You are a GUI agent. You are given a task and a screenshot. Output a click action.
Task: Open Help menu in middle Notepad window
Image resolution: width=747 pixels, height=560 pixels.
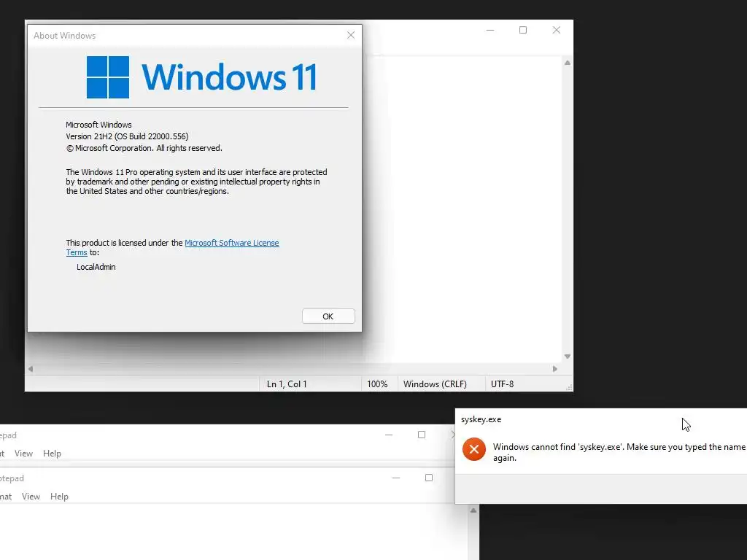pos(52,454)
